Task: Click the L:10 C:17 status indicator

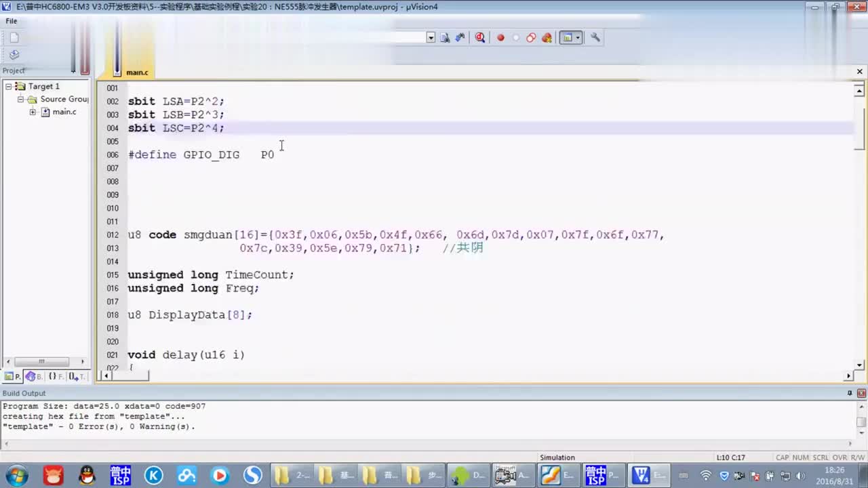Action: [731, 457]
